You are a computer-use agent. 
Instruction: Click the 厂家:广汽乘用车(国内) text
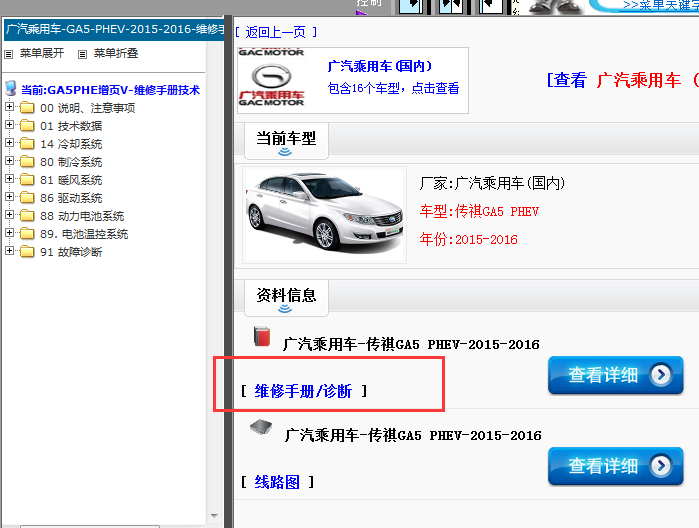(x=492, y=183)
